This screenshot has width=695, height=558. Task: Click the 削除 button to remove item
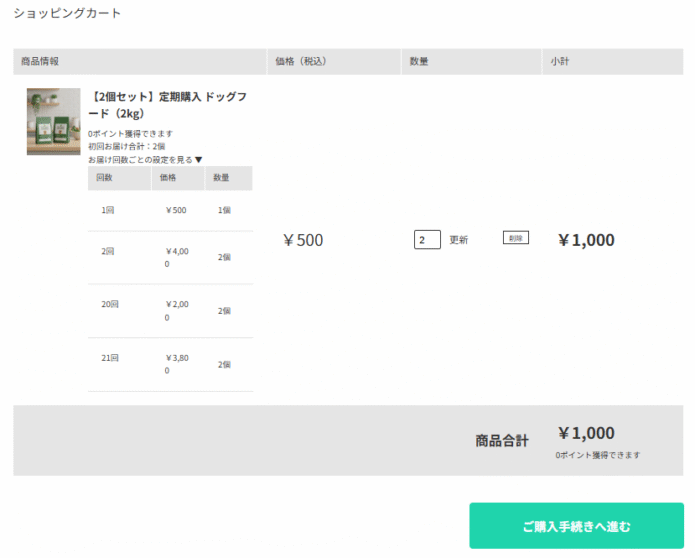[515, 238]
